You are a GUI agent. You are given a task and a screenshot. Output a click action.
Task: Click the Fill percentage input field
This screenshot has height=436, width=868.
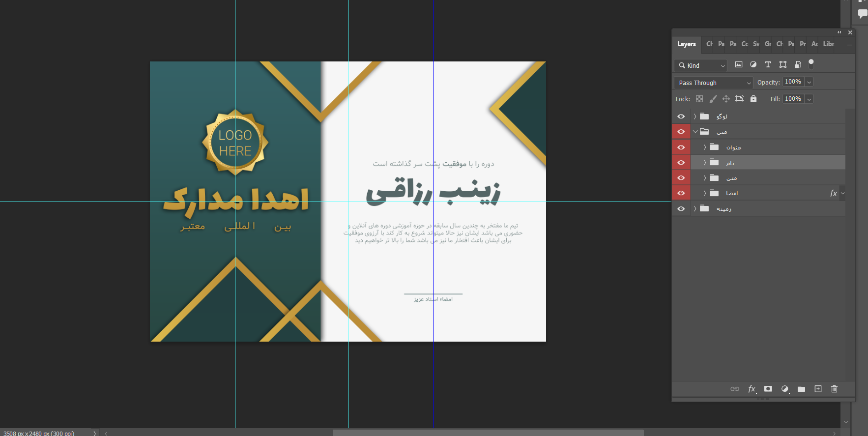793,99
